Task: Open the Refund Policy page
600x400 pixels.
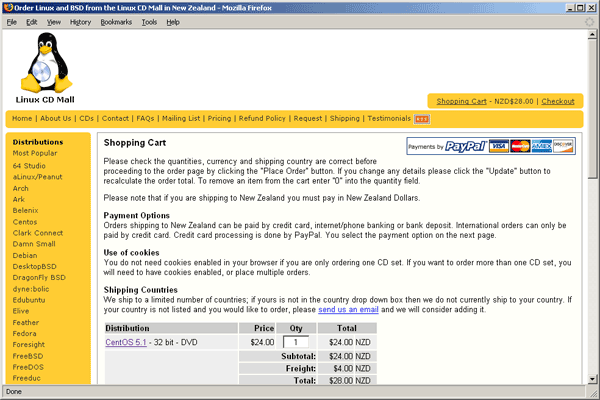Action: coord(262,119)
